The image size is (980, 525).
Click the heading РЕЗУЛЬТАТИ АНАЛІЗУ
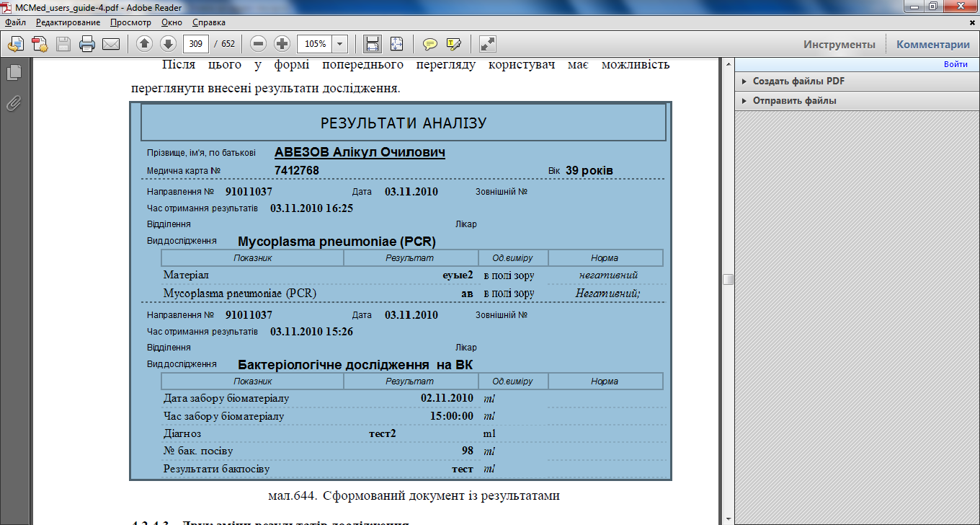click(x=404, y=123)
